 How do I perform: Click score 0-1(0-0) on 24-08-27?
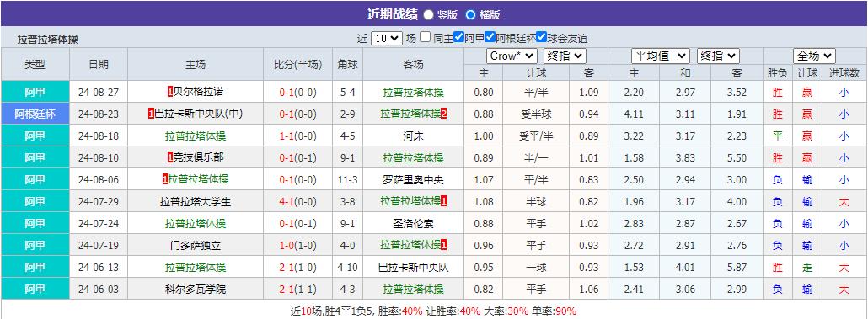pyautogui.click(x=297, y=92)
